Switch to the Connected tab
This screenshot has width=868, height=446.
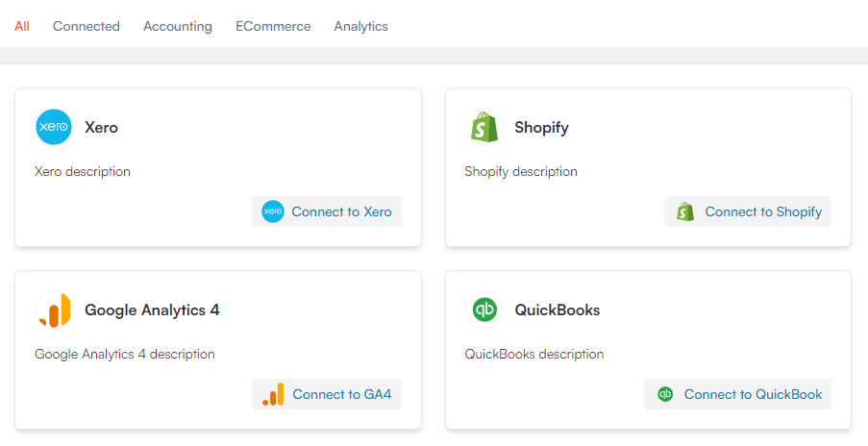point(87,27)
